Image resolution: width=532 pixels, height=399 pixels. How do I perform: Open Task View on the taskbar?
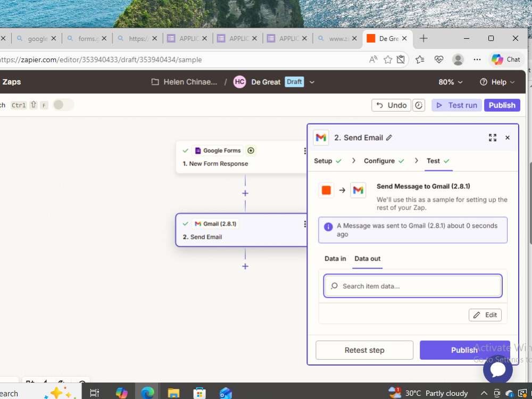[x=94, y=393]
